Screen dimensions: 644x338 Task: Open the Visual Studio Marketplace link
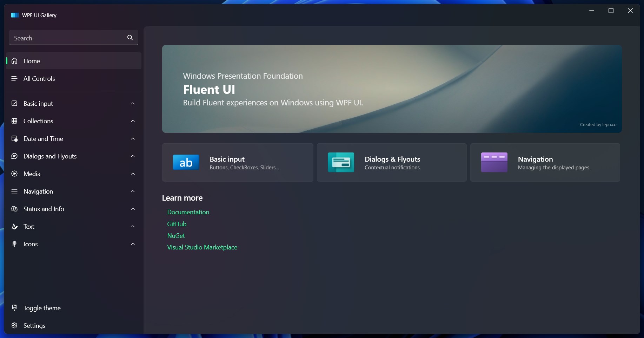(202, 247)
